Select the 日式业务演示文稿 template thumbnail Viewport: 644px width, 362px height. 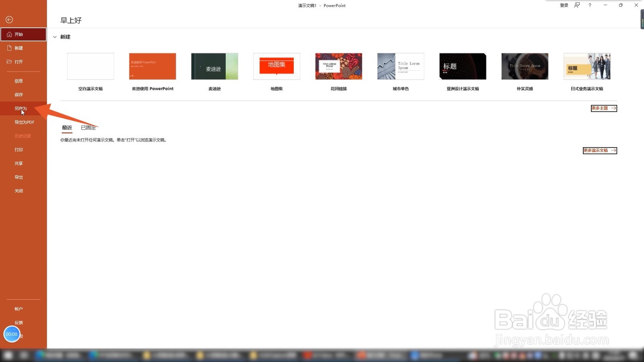point(587,66)
